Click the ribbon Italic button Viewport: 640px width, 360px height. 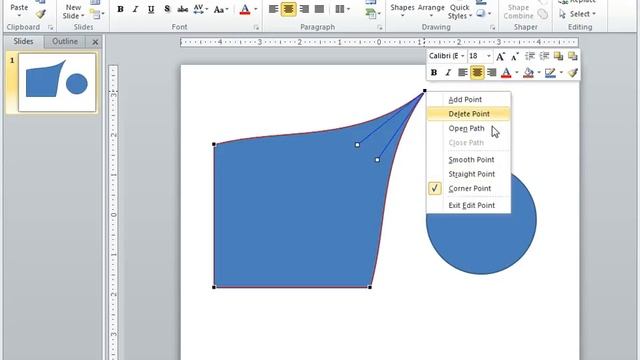click(x=136, y=9)
